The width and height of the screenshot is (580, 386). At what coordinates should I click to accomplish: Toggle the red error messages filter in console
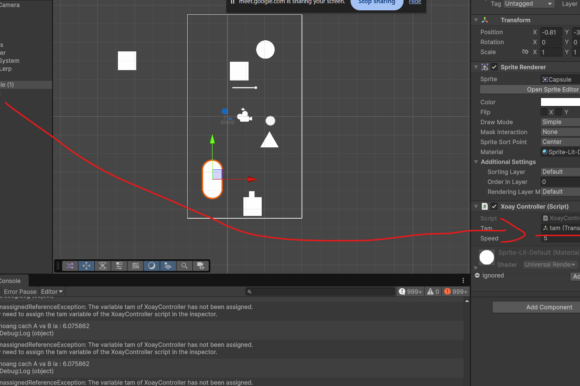(x=456, y=292)
